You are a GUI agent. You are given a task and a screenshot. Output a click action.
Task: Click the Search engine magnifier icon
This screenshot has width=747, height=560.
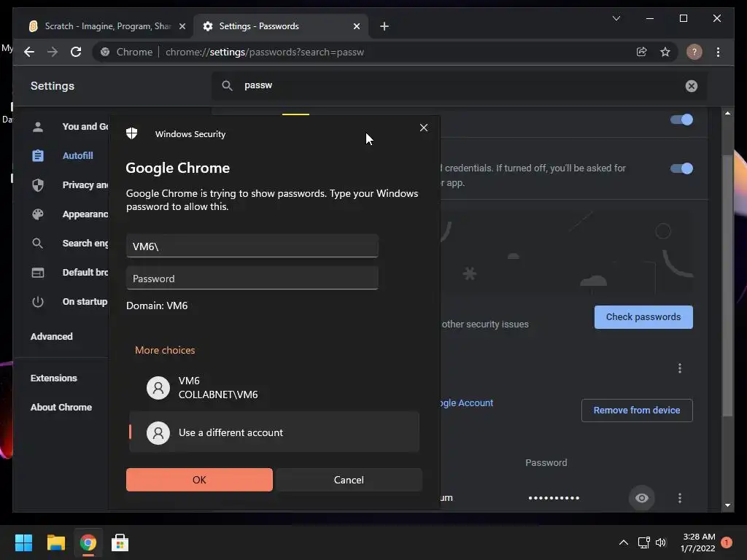coord(38,244)
